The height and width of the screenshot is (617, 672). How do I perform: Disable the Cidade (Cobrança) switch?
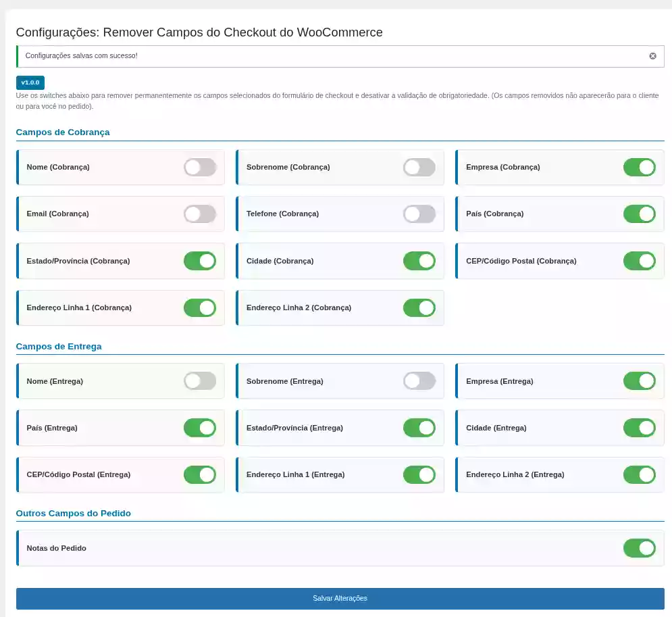(419, 261)
